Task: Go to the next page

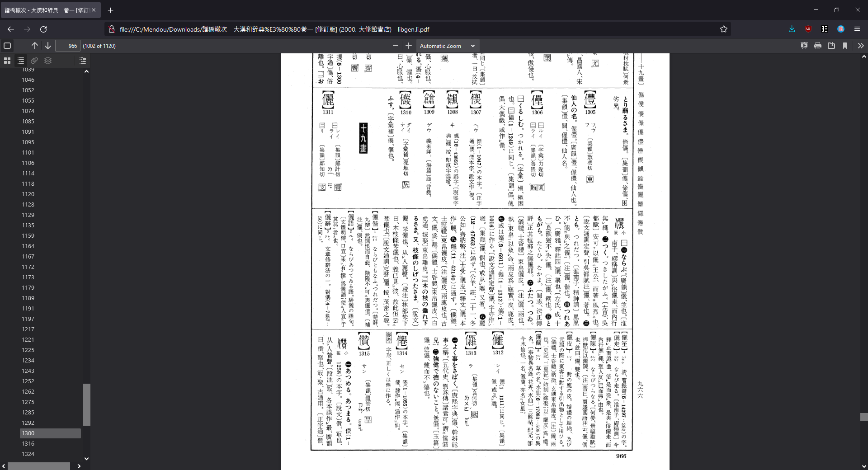Action: pyautogui.click(x=48, y=46)
